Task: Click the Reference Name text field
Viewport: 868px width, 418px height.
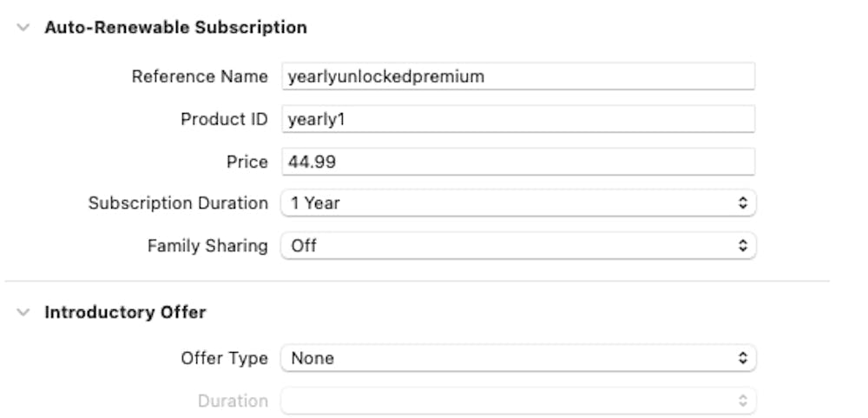Action: pos(518,76)
